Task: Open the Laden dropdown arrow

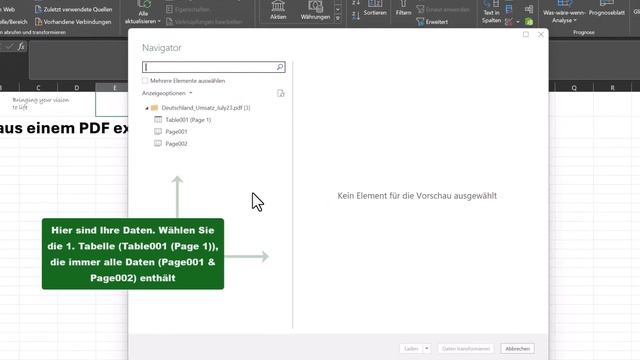Action: tap(427, 349)
